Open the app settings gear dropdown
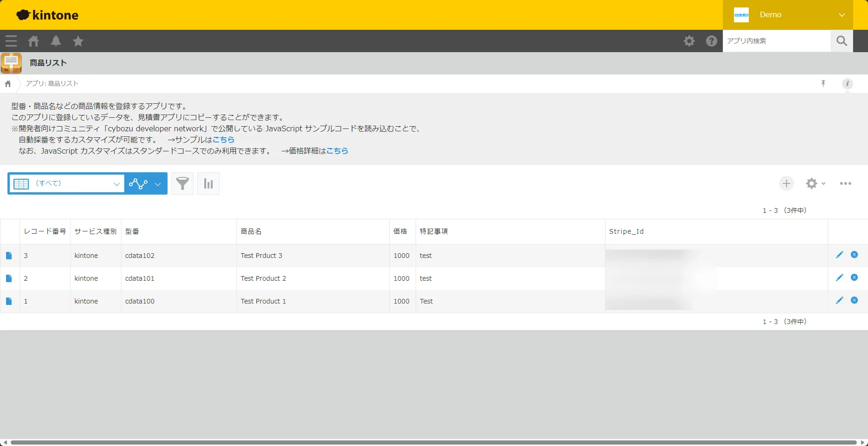This screenshot has width=868, height=446. pyautogui.click(x=815, y=183)
